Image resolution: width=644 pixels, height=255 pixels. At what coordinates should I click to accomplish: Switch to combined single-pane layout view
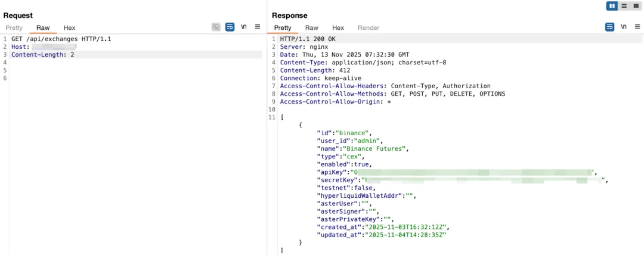636,6
